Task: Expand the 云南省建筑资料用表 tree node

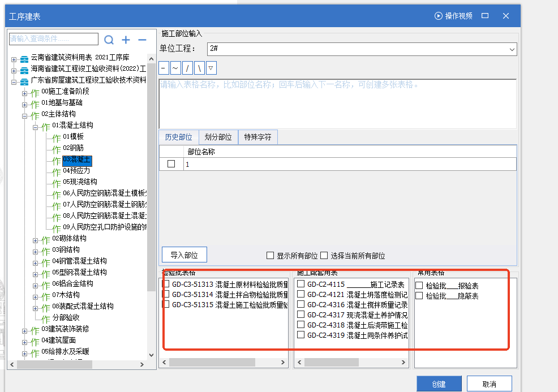Action: click(x=14, y=59)
